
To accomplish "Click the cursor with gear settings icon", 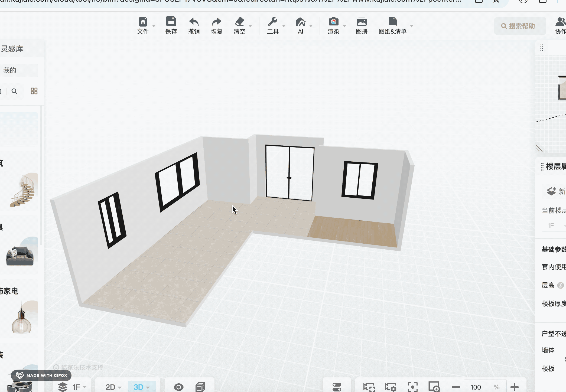I will coord(391,387).
